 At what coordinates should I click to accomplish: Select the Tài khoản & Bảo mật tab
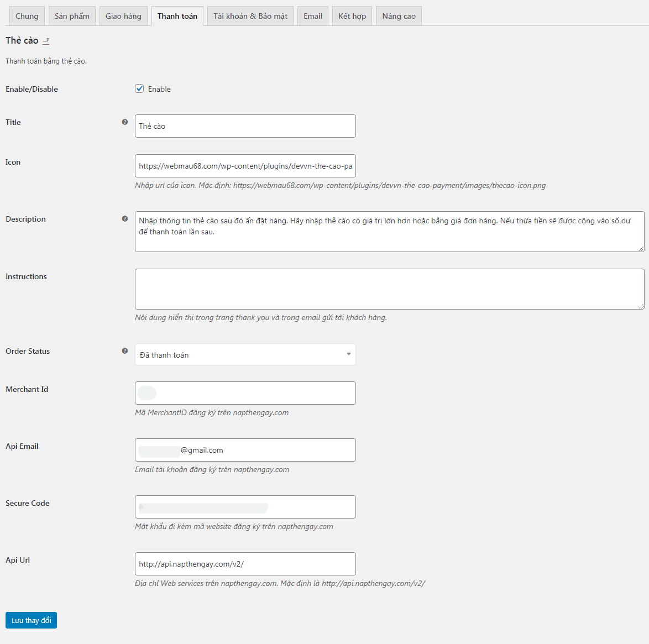[250, 16]
